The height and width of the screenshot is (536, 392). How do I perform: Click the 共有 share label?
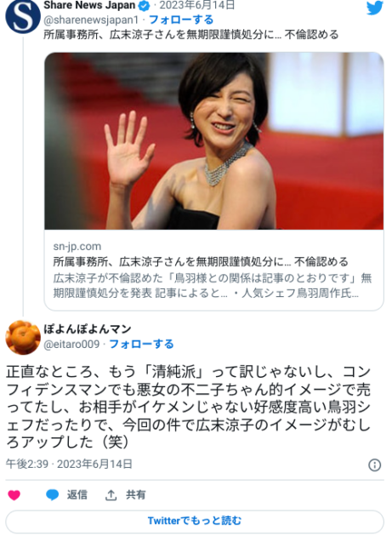point(136,494)
